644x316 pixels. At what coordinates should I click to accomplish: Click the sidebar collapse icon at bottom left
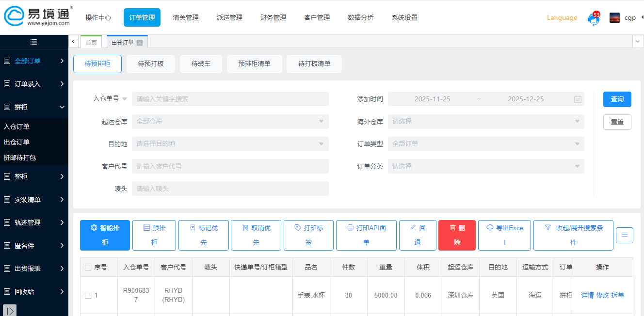point(10,310)
